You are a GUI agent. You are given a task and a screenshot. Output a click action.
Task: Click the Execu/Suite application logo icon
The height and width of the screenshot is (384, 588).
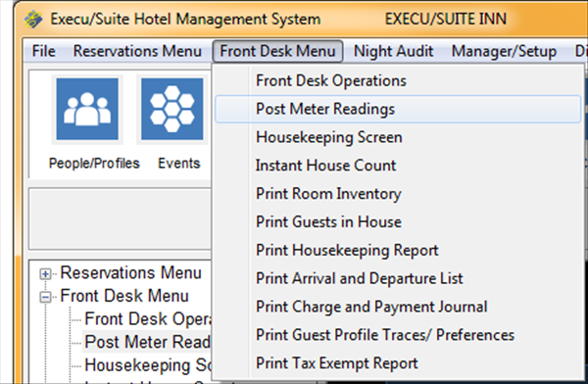(33, 20)
